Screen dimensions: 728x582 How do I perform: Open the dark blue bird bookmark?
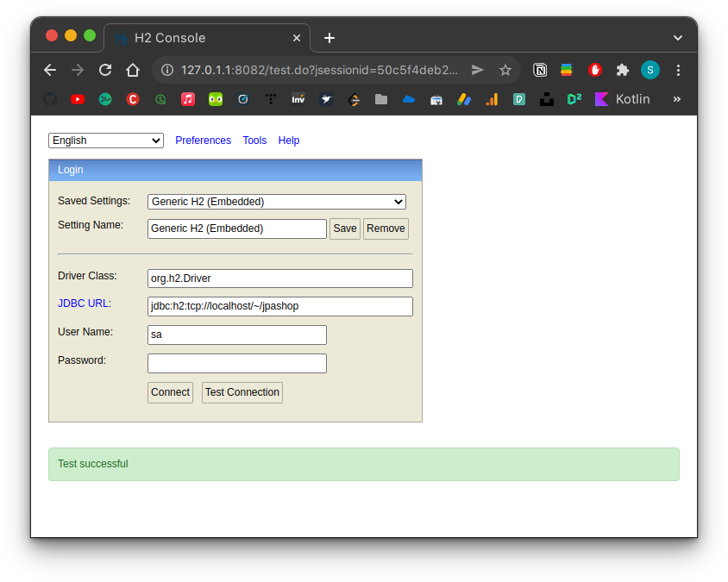(326, 99)
